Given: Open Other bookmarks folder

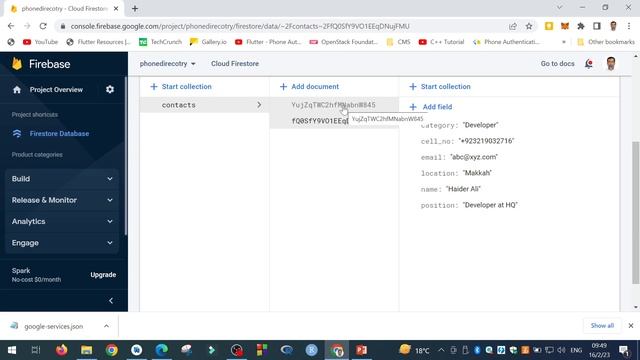Looking at the screenshot, I should tap(606, 42).
